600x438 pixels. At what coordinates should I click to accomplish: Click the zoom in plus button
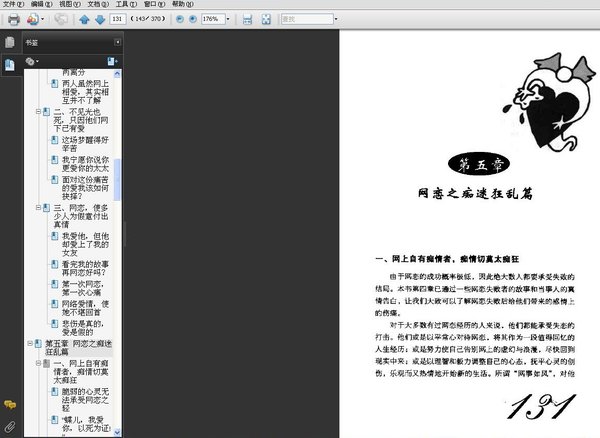(x=193, y=19)
